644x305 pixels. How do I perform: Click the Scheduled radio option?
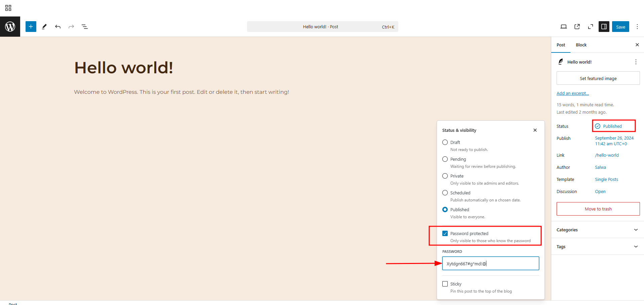click(445, 193)
